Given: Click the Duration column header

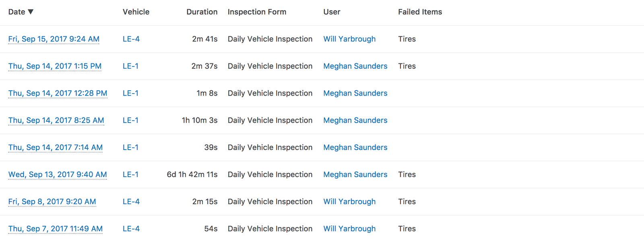Looking at the screenshot, I should [202, 12].
